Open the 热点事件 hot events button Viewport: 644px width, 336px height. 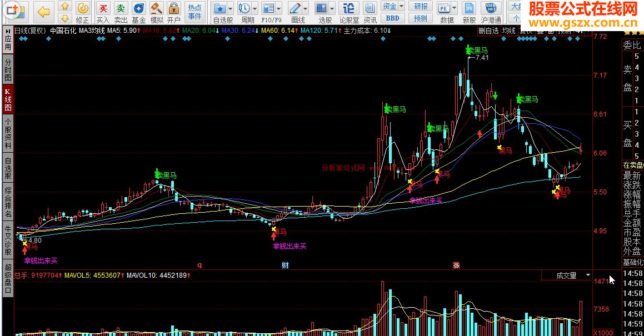tap(194, 12)
